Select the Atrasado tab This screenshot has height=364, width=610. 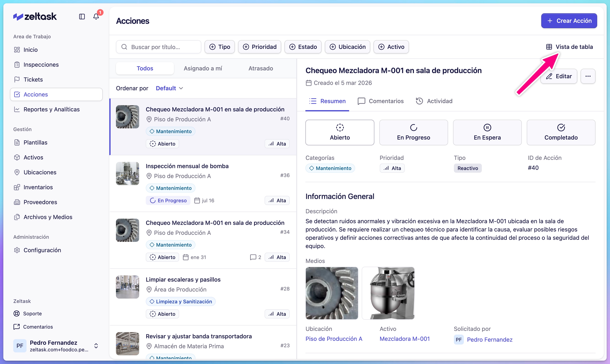click(x=261, y=69)
